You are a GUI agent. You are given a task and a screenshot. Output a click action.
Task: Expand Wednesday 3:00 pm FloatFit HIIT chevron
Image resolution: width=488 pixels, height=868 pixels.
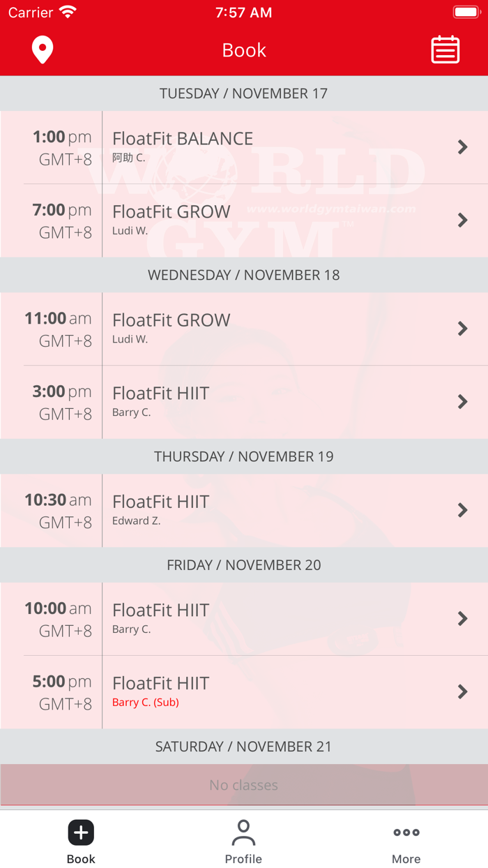pyautogui.click(x=462, y=402)
